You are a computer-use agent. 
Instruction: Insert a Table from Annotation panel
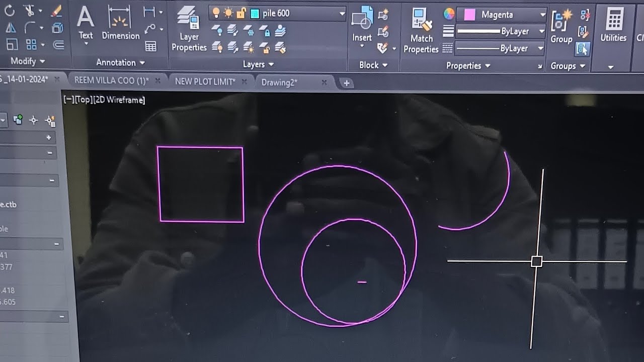(150, 46)
